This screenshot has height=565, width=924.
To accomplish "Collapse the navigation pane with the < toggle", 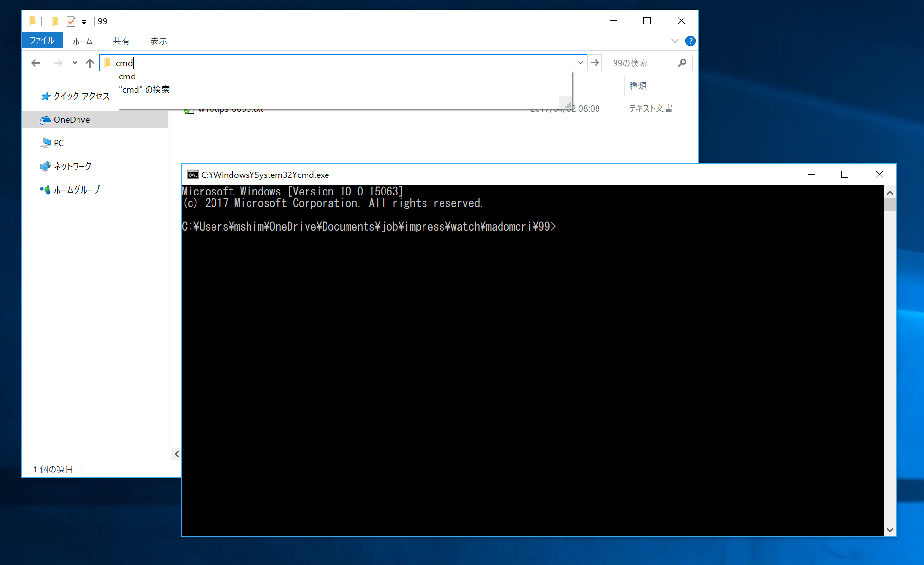I will tap(176, 454).
